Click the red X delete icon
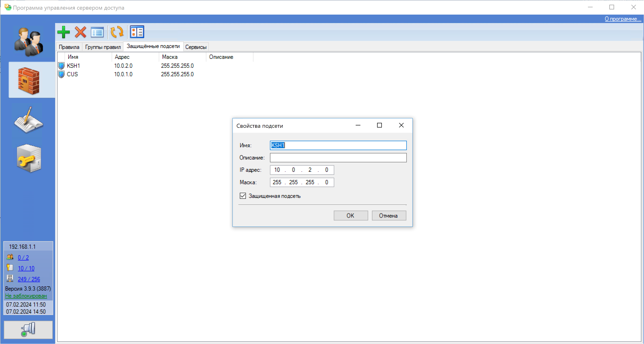 point(80,32)
